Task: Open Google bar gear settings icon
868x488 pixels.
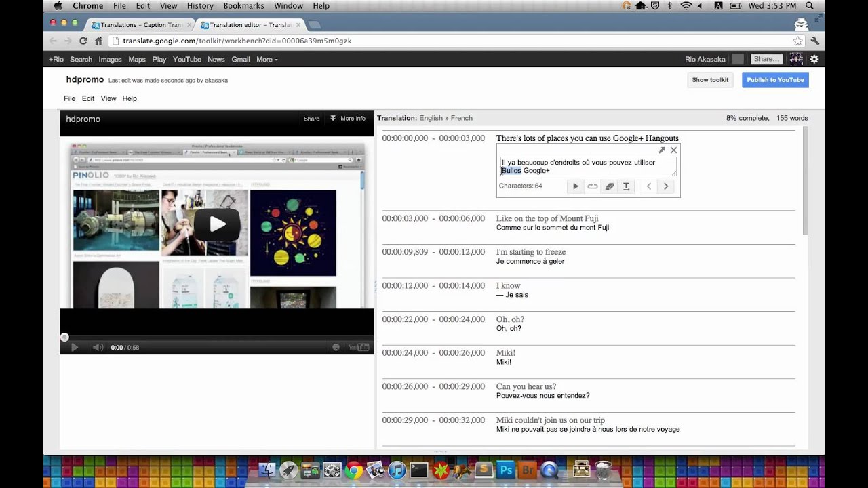Action: [x=814, y=60]
